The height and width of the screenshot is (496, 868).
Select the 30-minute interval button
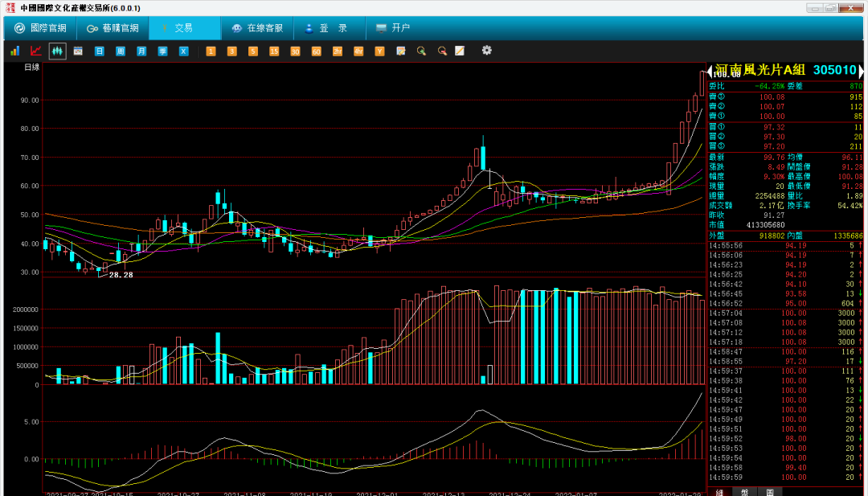coord(295,51)
